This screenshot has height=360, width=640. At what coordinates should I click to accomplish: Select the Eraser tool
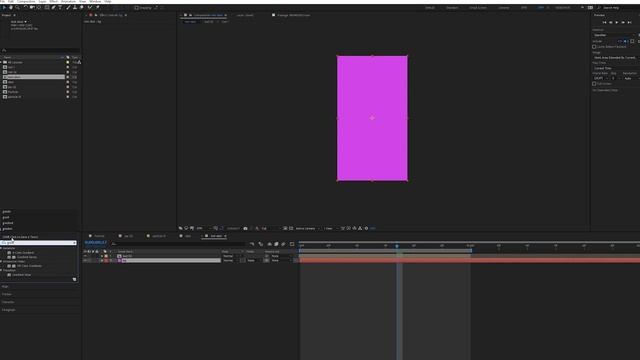coord(82,7)
